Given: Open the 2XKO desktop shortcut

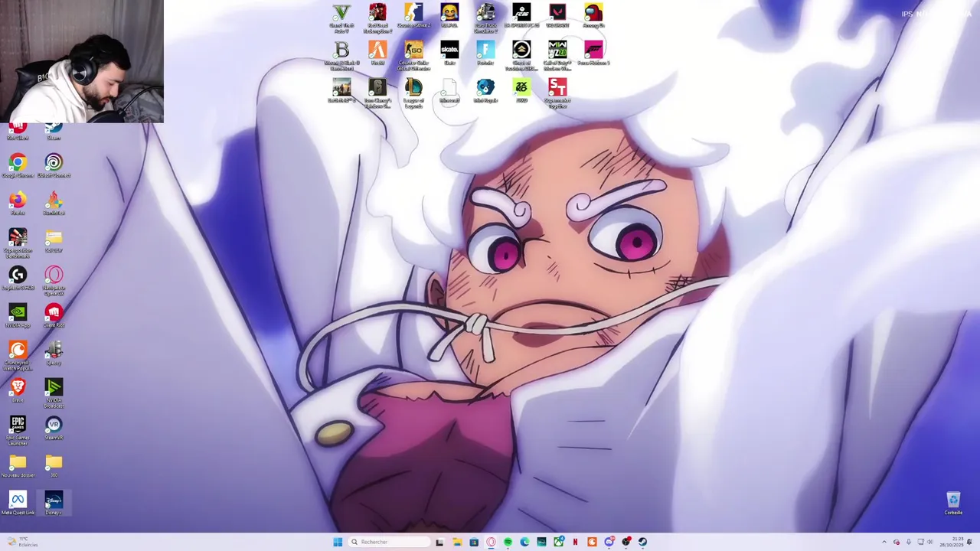Looking at the screenshot, I should (x=521, y=91).
